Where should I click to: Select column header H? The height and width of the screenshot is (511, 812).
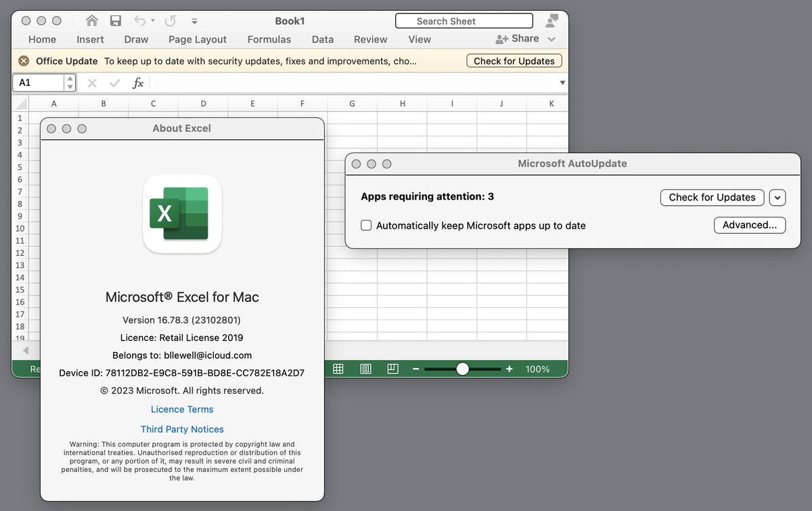pyautogui.click(x=403, y=104)
